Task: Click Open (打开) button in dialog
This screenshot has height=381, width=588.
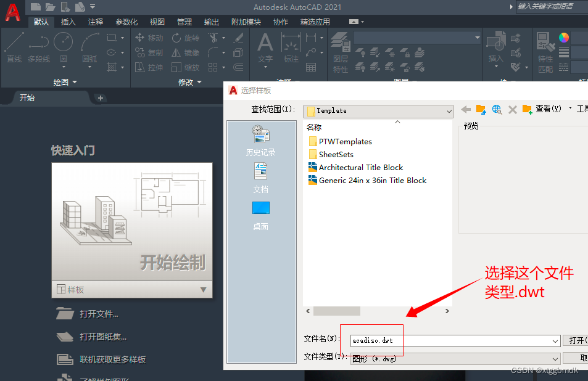Action: (x=576, y=340)
